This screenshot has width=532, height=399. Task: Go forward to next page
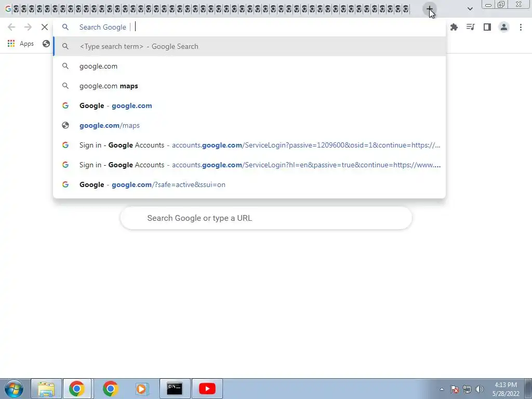coord(28,27)
